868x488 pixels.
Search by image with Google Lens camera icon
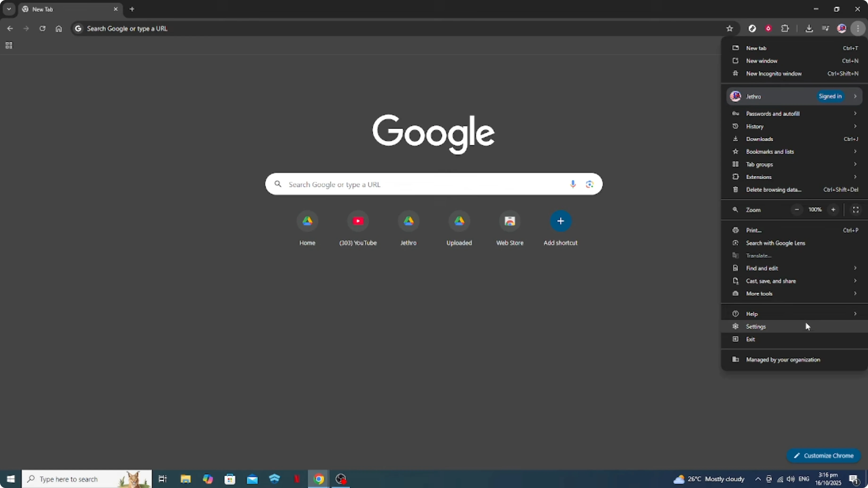click(x=589, y=184)
